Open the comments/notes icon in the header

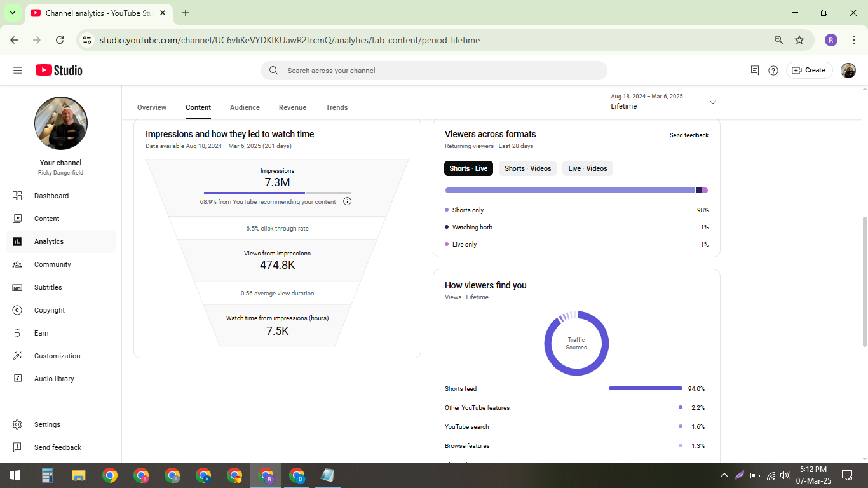(755, 71)
